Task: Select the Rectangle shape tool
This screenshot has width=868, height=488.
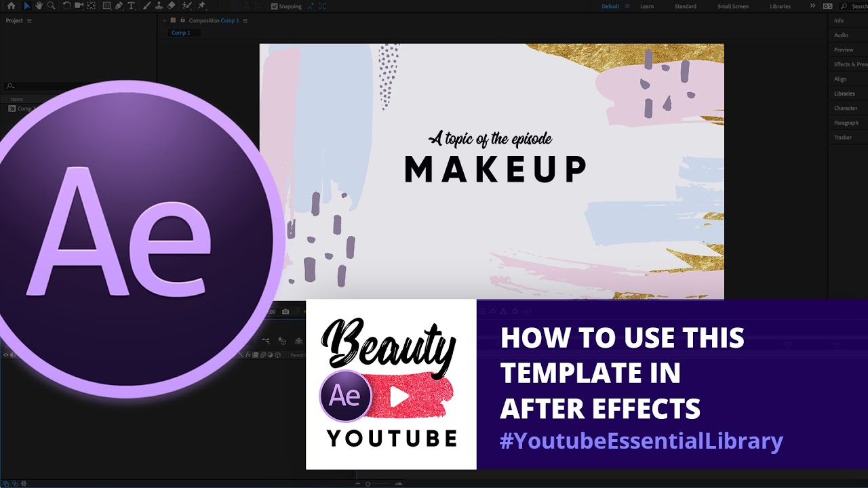Action: coord(107,6)
